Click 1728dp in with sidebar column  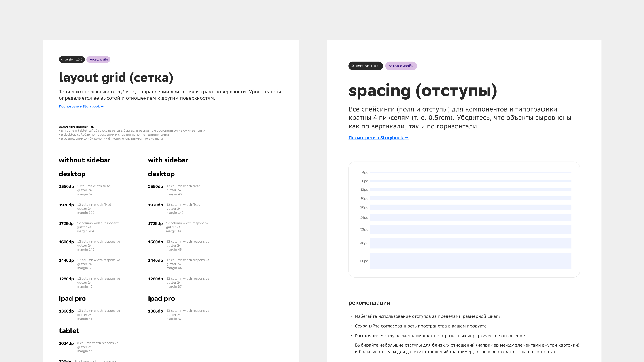(x=155, y=224)
